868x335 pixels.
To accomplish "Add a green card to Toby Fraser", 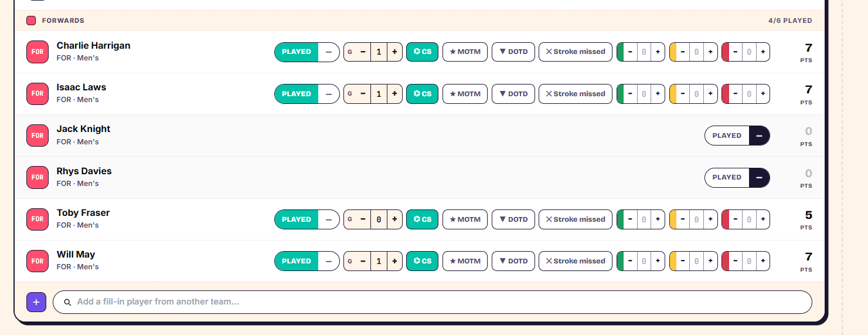I will pyautogui.click(x=658, y=219).
